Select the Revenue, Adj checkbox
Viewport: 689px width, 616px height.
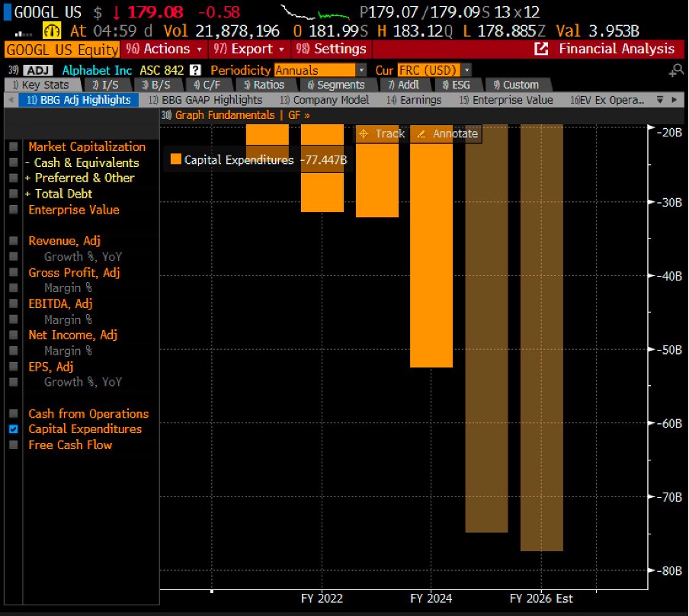point(14,240)
